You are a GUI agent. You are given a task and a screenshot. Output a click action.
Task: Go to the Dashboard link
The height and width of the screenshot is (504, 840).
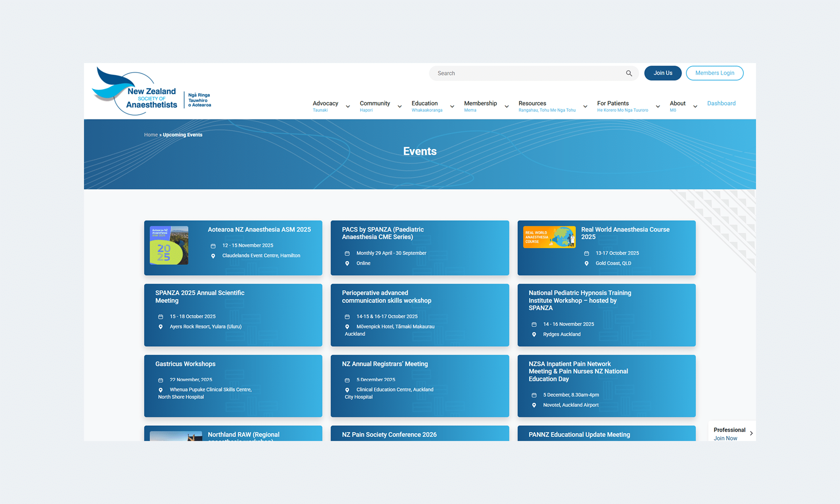pyautogui.click(x=721, y=103)
